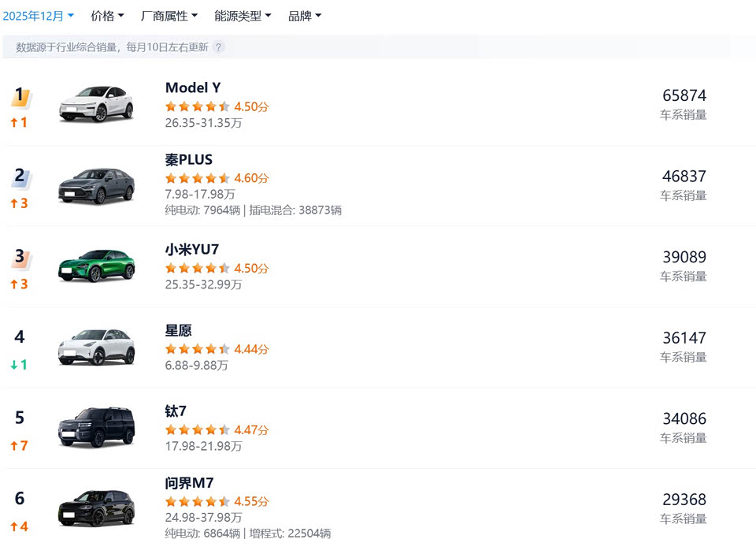
Task: Open the Model Y title link
Action: [x=193, y=87]
